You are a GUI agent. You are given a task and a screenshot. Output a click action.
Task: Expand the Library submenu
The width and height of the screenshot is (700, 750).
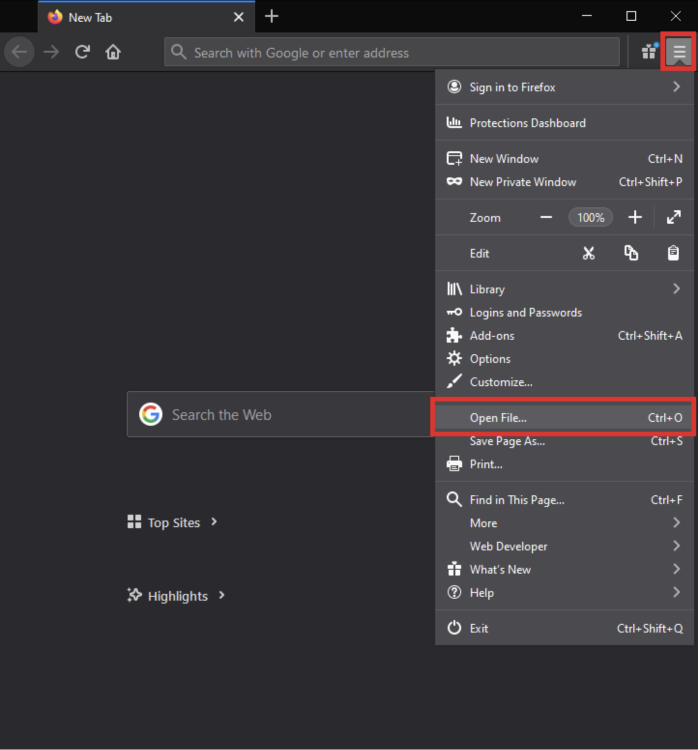[x=564, y=289]
